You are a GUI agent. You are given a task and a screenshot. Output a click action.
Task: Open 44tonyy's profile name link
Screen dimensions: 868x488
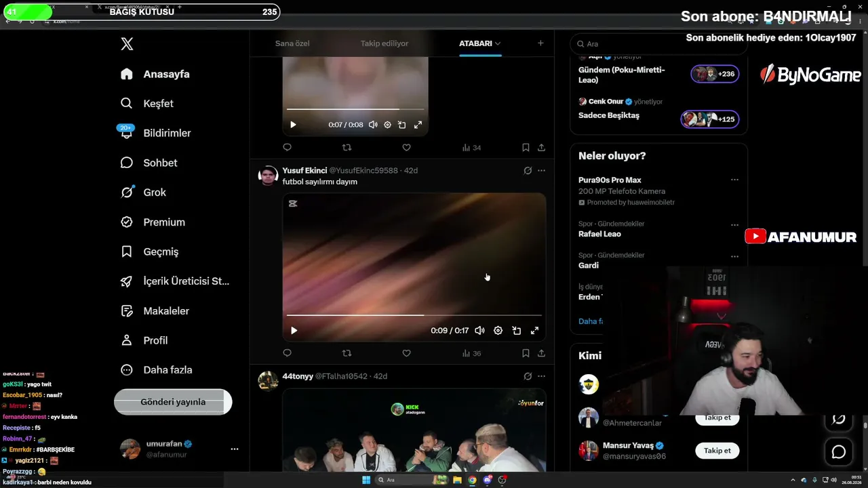pyautogui.click(x=298, y=376)
